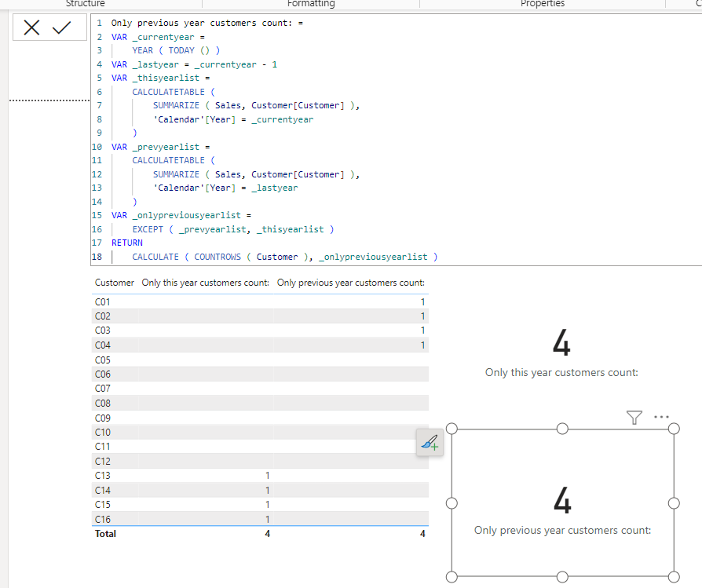Select row C10 in the table
This screenshot has width=702, height=588.
click(x=260, y=433)
